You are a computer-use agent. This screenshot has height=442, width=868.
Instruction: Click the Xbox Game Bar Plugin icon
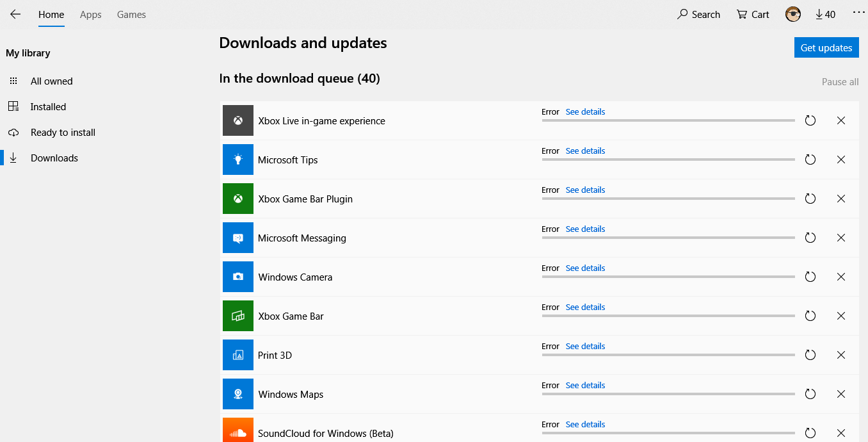click(x=238, y=199)
